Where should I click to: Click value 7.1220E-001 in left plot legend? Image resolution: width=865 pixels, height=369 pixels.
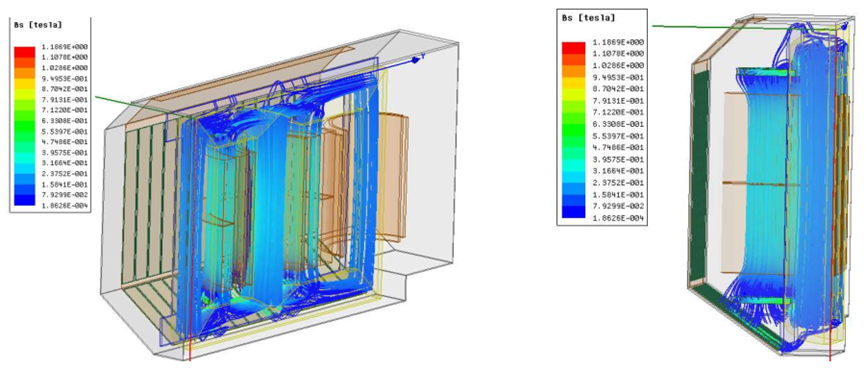click(66, 110)
